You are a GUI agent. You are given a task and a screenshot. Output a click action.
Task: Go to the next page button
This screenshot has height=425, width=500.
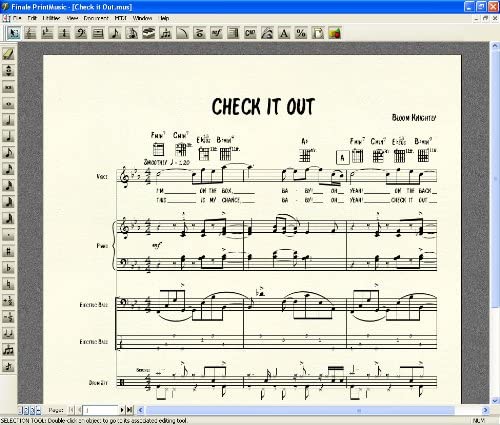pyautogui.click(x=122, y=410)
